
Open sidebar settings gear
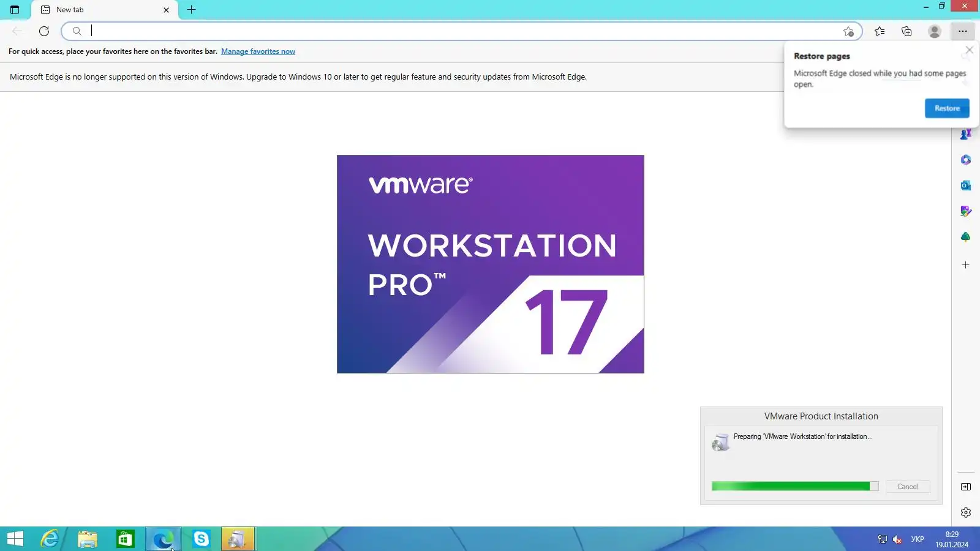pos(966,512)
